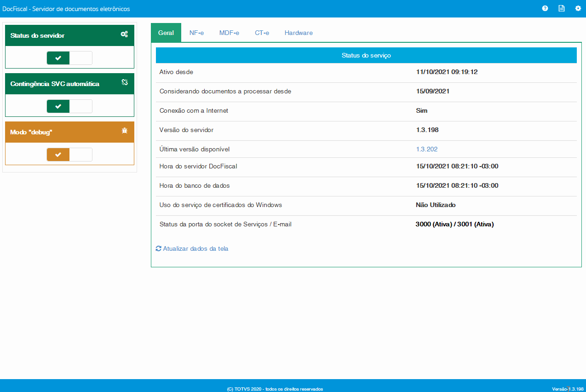Click Versão-1.3.198 text in footer

click(568, 389)
